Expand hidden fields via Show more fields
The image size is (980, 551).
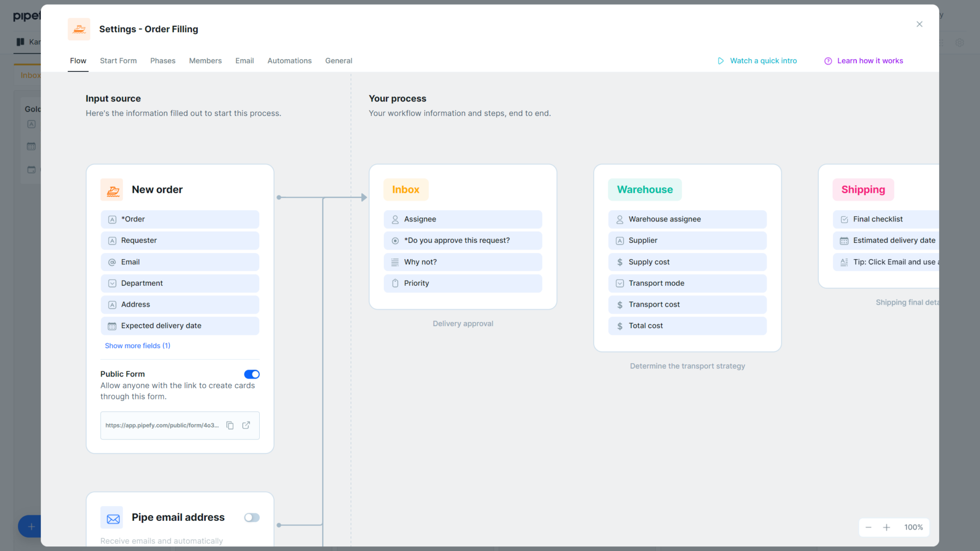click(137, 345)
